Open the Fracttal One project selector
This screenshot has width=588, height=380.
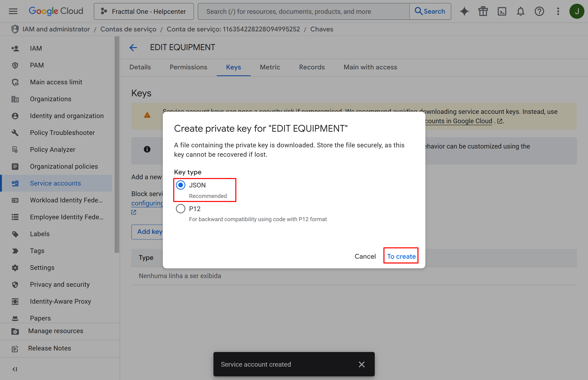[x=144, y=11]
